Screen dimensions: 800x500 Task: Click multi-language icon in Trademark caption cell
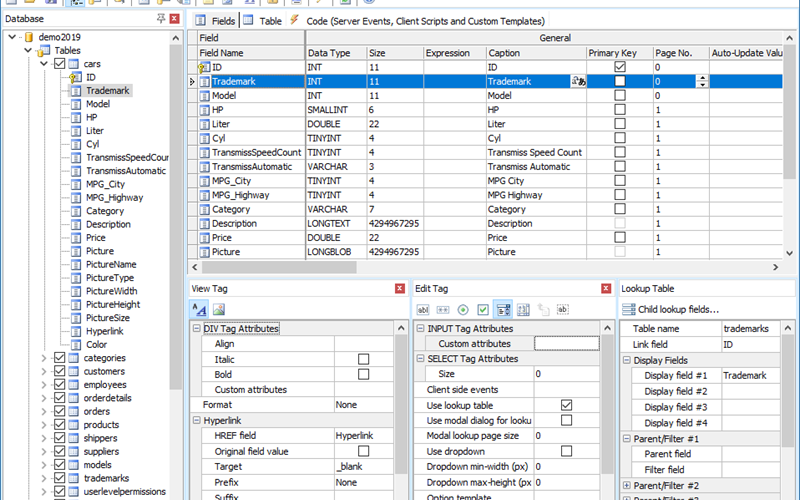pos(578,81)
